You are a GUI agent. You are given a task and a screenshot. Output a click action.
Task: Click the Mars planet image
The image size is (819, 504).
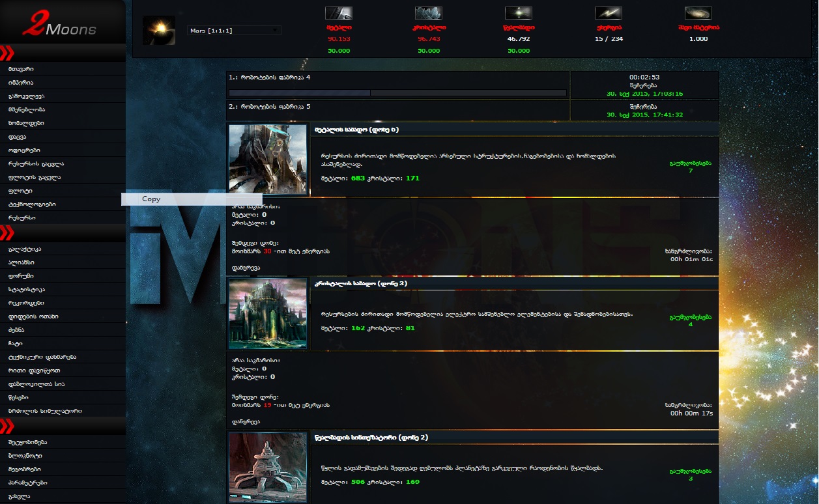158,31
